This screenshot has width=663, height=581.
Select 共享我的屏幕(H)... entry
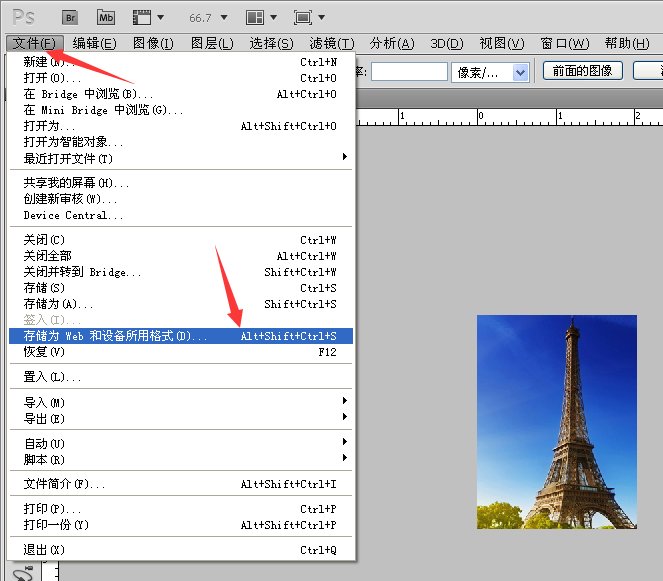click(181, 183)
